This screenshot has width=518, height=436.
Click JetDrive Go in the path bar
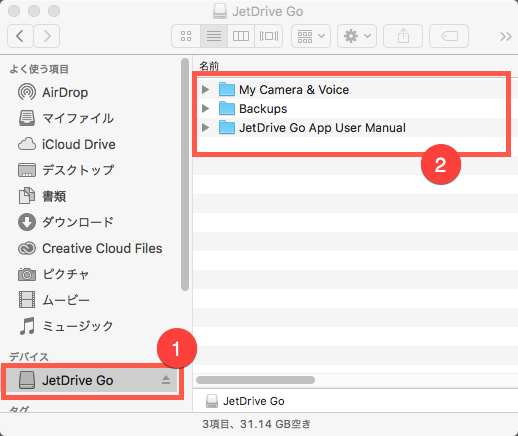[x=246, y=401]
